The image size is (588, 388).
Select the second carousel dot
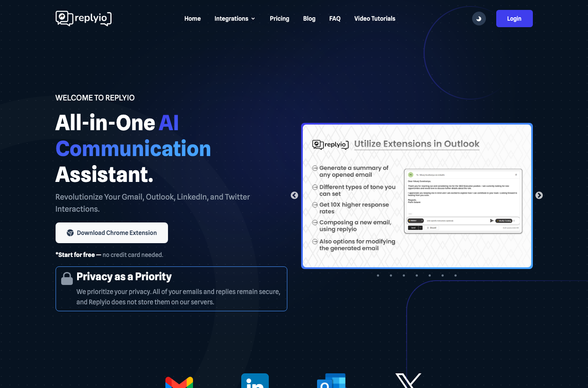[391, 275]
